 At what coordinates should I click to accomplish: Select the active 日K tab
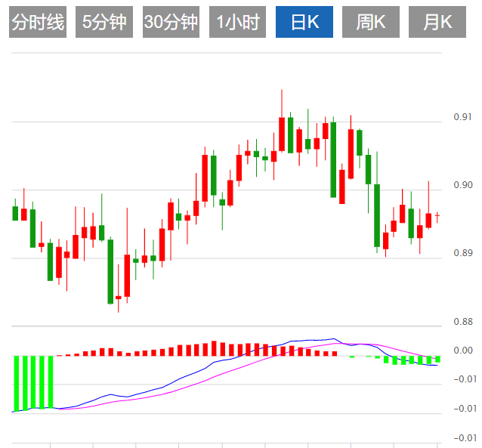[x=304, y=22]
